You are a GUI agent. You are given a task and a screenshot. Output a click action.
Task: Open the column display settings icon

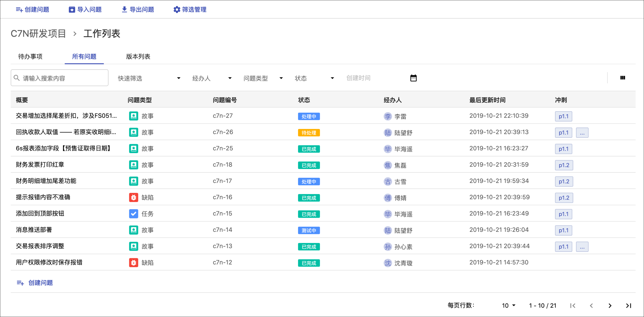[x=623, y=78]
